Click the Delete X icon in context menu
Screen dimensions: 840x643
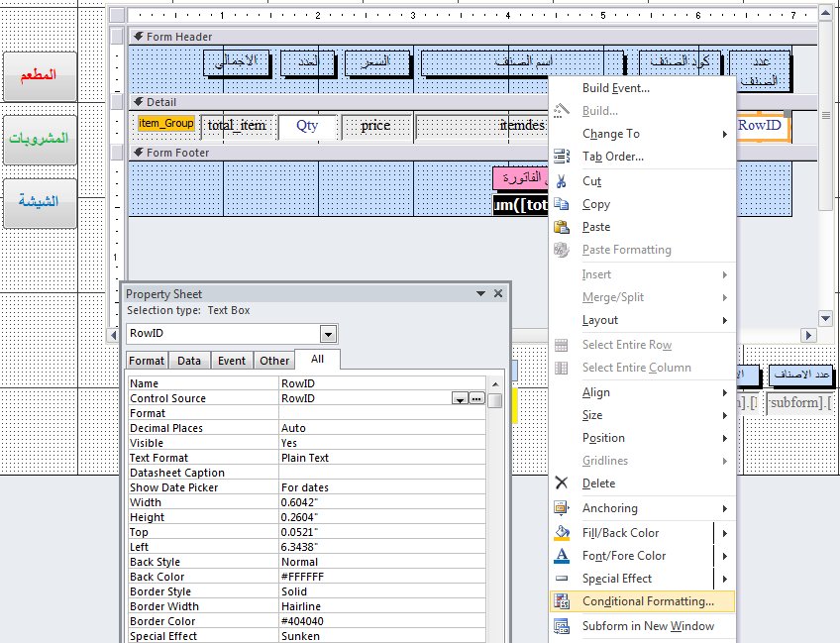pyautogui.click(x=561, y=483)
